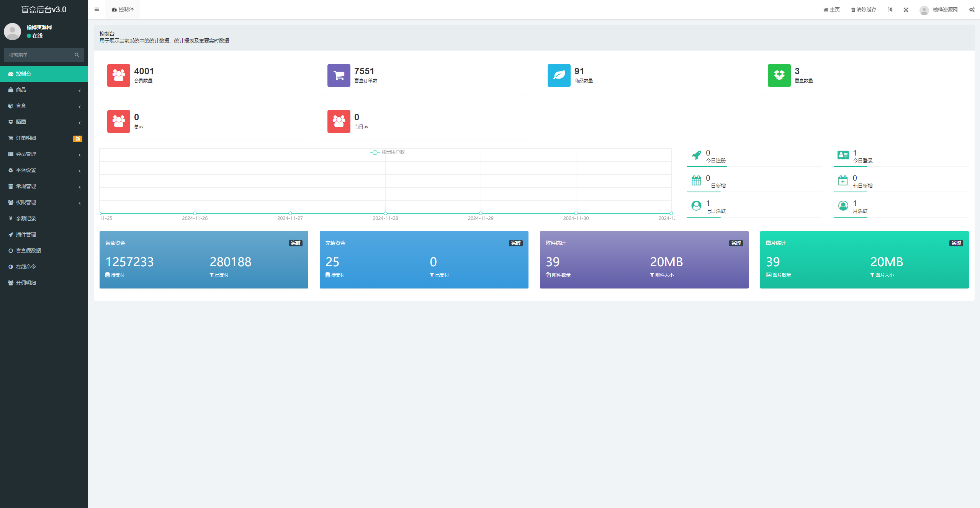This screenshot has width=980, height=508.
Task: Expand the 平台设置 chevron arrow
Action: click(80, 171)
